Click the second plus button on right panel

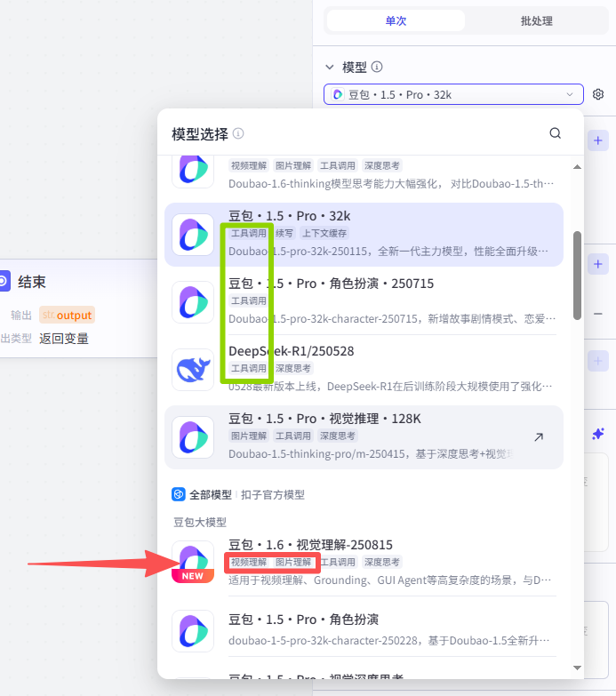[x=598, y=264]
